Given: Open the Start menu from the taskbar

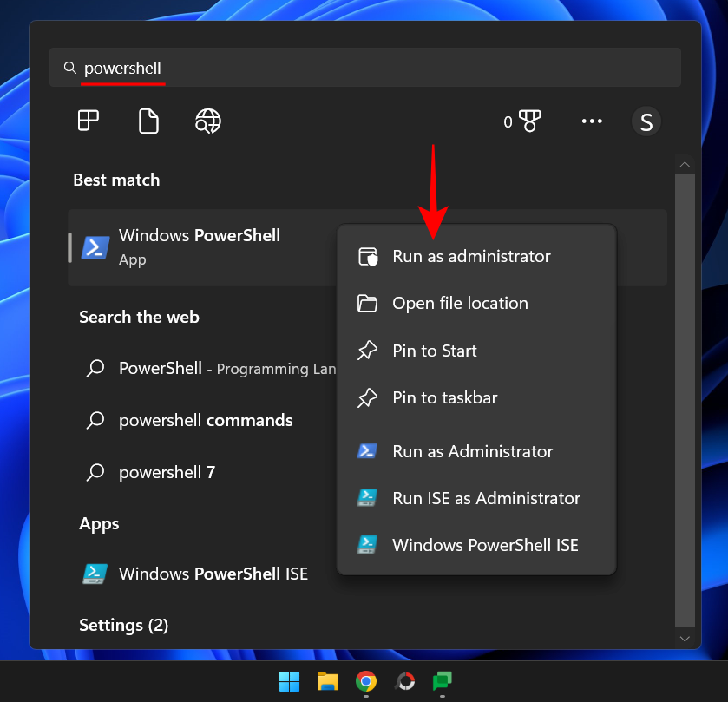Looking at the screenshot, I should [x=289, y=681].
